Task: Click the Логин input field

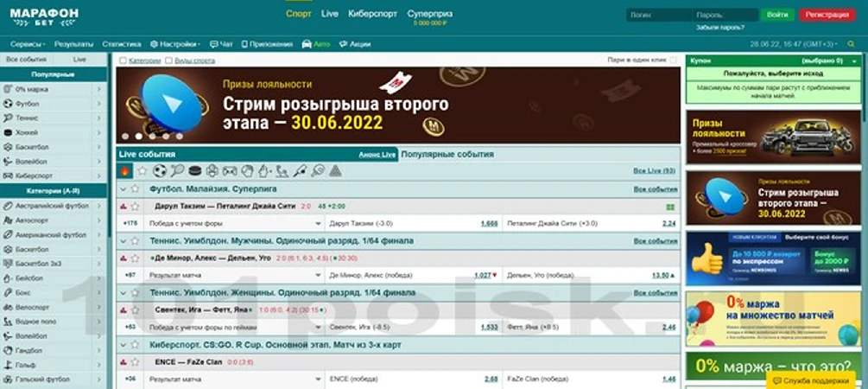Action: [x=659, y=15]
